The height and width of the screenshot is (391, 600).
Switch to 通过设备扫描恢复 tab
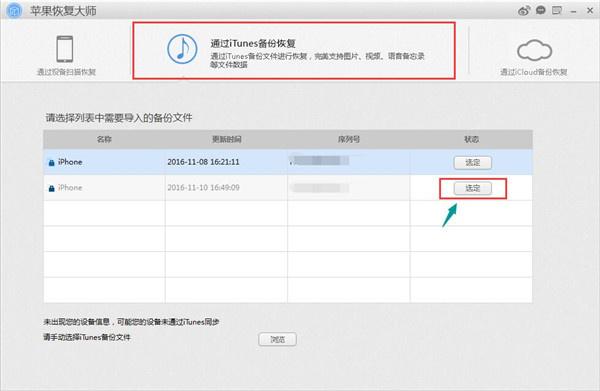pyautogui.click(x=66, y=55)
